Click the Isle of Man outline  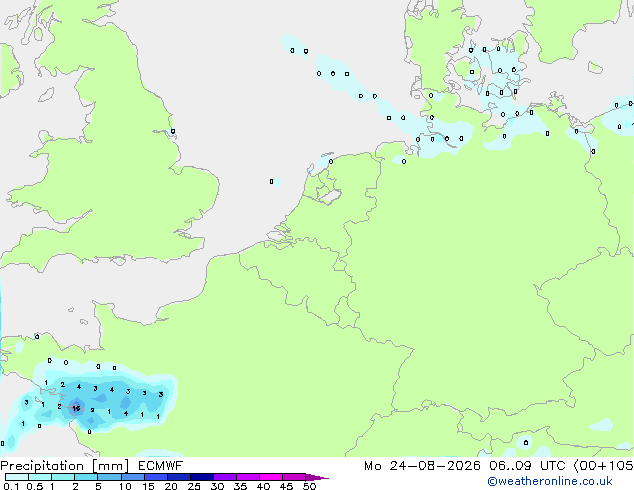pos(46,95)
